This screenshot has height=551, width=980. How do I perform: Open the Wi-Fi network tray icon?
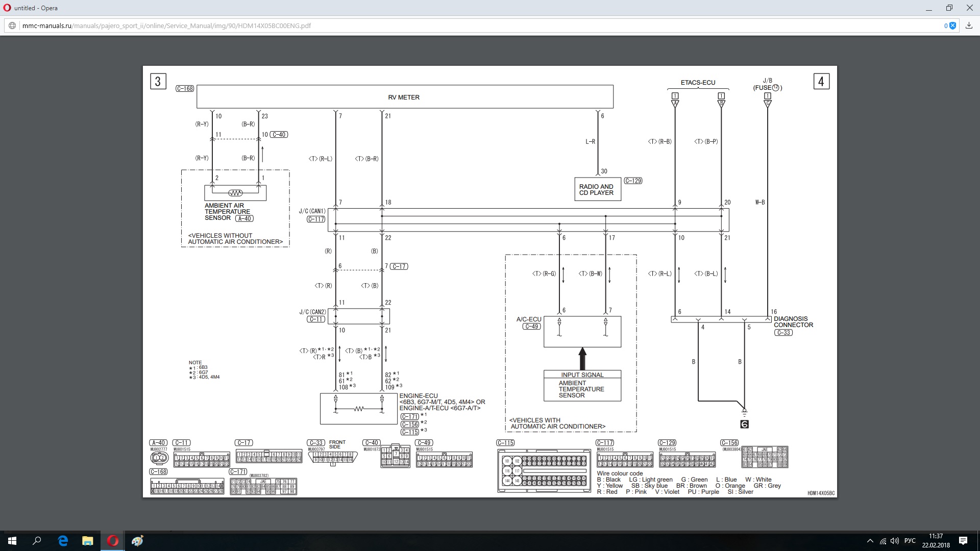click(x=883, y=541)
